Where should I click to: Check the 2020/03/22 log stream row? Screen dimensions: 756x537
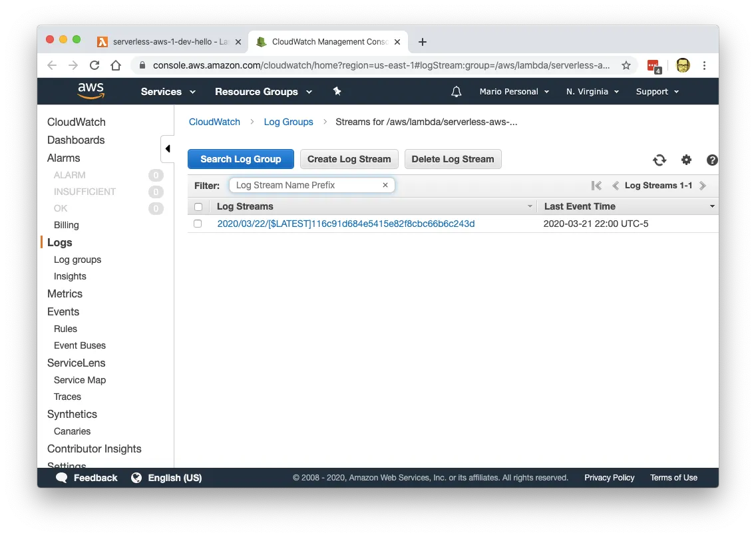(198, 224)
